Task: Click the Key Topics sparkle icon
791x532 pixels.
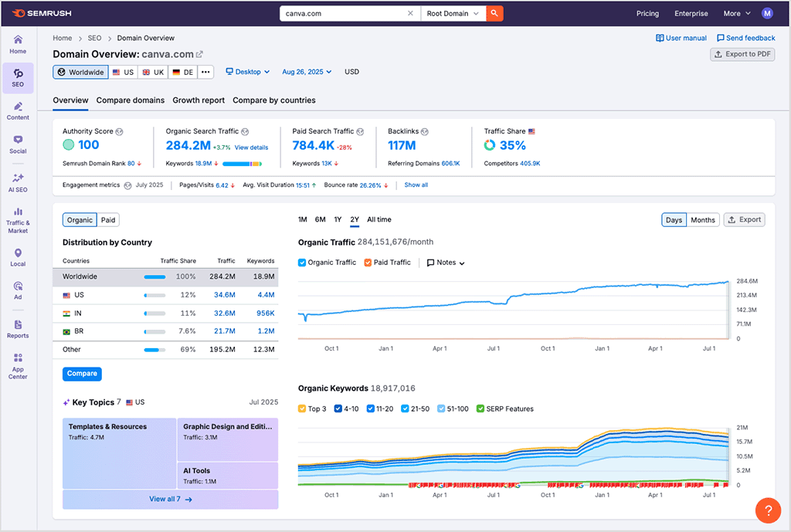Action: tap(66, 402)
